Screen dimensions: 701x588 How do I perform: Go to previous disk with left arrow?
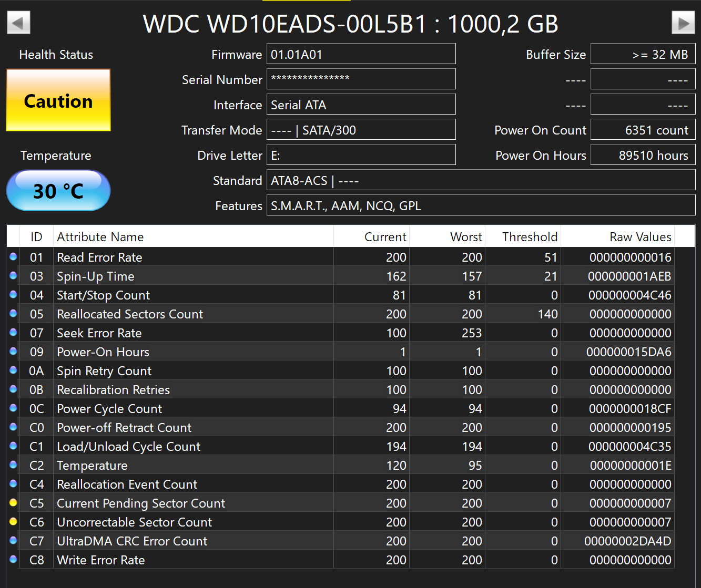point(18,23)
